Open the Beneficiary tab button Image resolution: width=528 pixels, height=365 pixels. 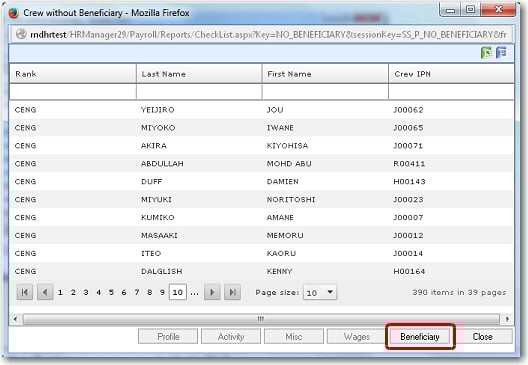[x=420, y=336]
